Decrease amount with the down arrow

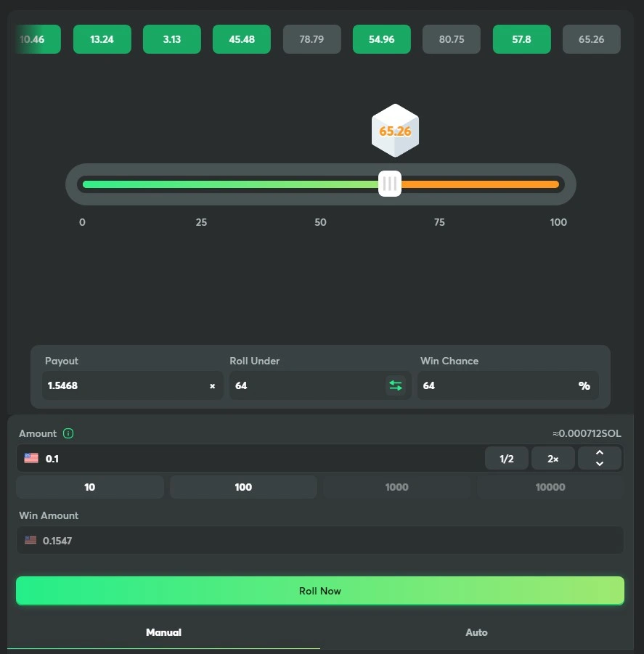[600, 464]
